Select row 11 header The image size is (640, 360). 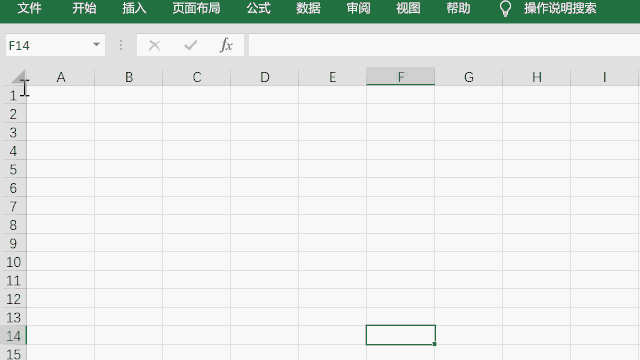click(13, 280)
